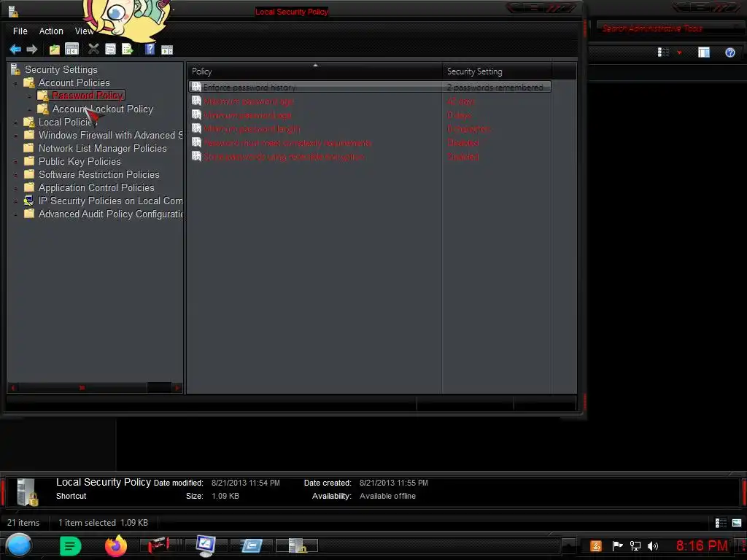This screenshot has width=747, height=560.
Task: Toggle Show/Hide Console Tree toolbar icon
Action: pyautogui.click(x=72, y=49)
